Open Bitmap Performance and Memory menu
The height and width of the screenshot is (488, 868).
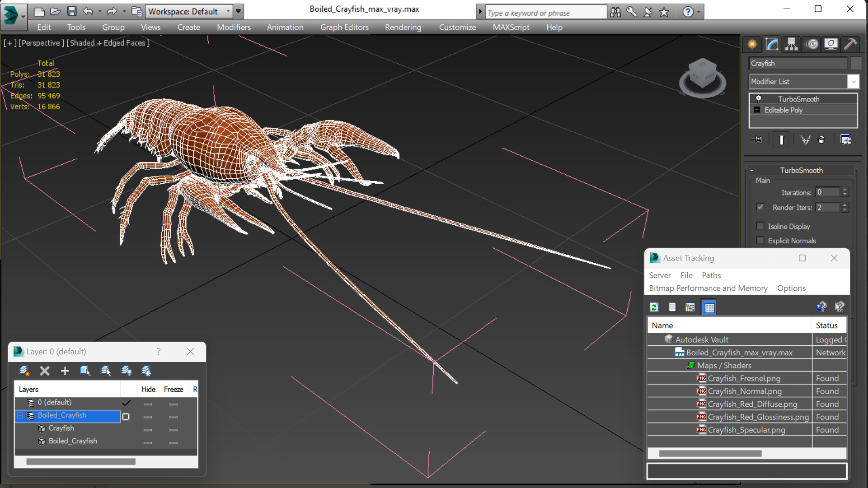708,288
